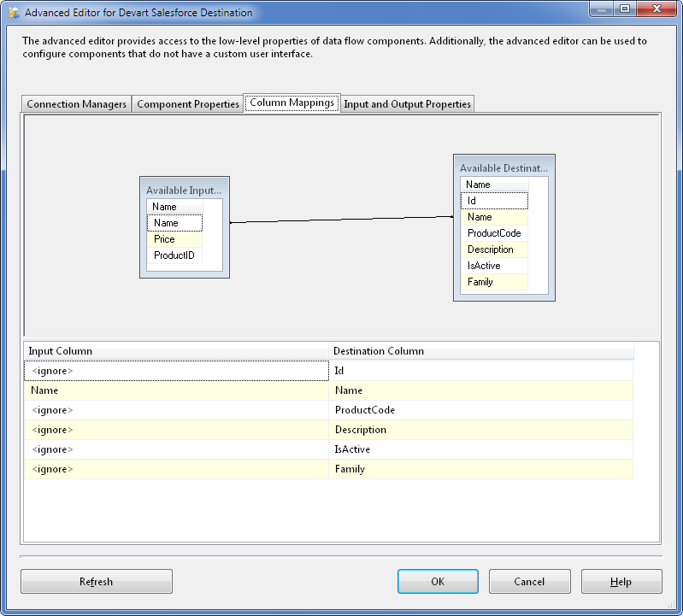
Task: Click the Destination Column header
Action: click(x=481, y=351)
